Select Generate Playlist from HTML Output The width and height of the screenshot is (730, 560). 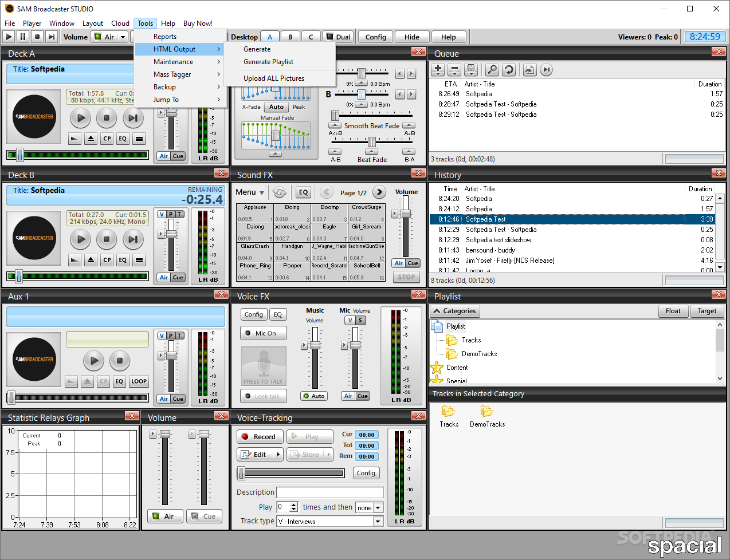point(280,62)
